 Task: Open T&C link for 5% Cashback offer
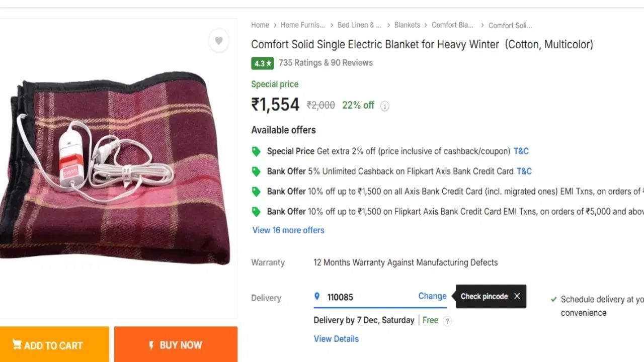point(524,171)
